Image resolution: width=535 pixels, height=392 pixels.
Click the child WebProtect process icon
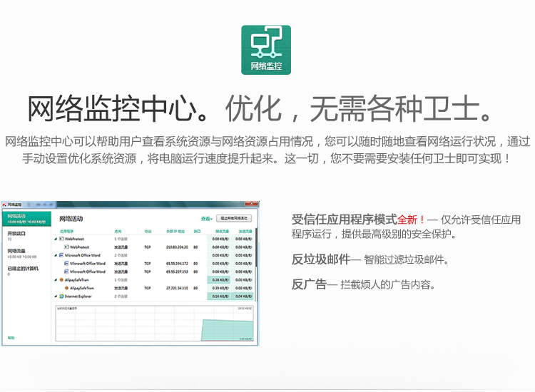(x=66, y=247)
